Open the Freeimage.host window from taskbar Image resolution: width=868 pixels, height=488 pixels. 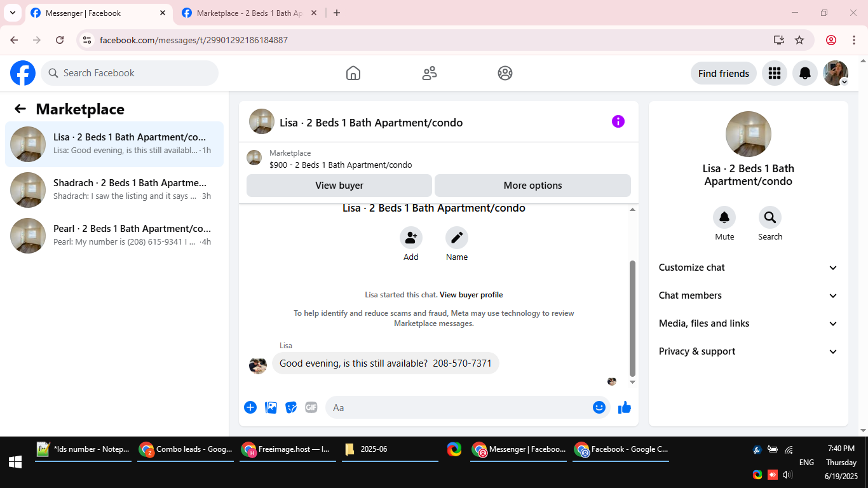click(x=288, y=449)
